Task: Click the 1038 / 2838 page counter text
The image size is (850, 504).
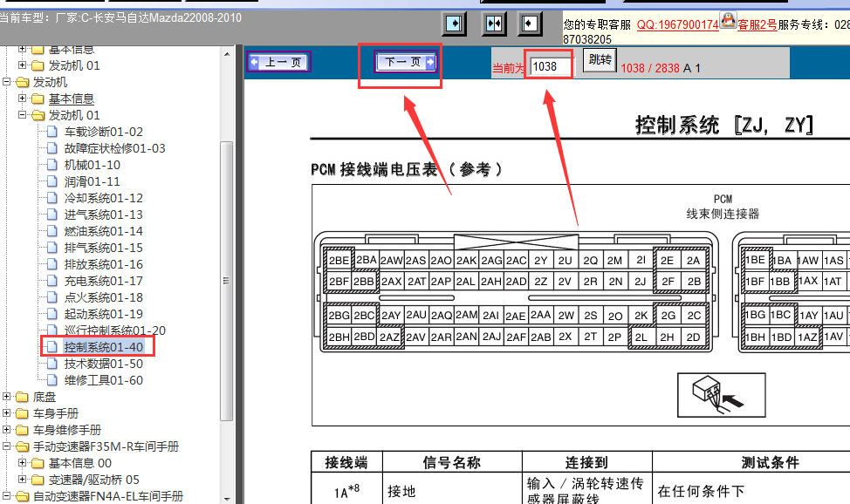Action: [x=650, y=68]
